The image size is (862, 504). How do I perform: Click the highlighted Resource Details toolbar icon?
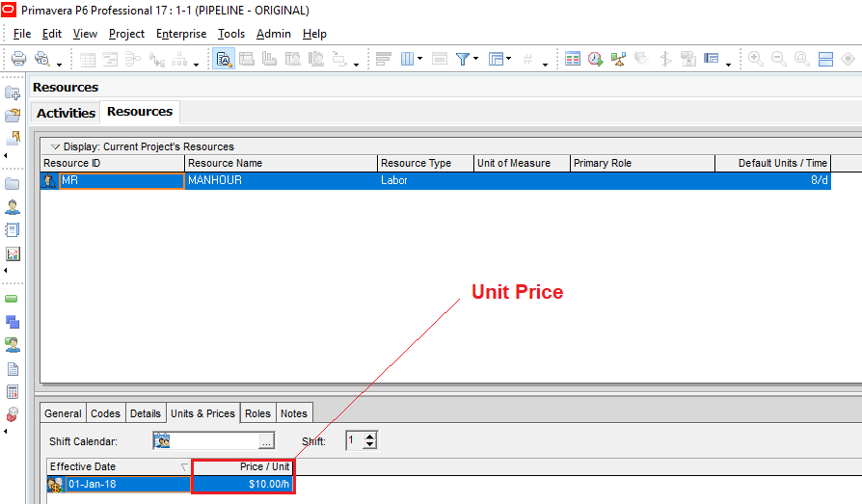pyautogui.click(x=224, y=59)
